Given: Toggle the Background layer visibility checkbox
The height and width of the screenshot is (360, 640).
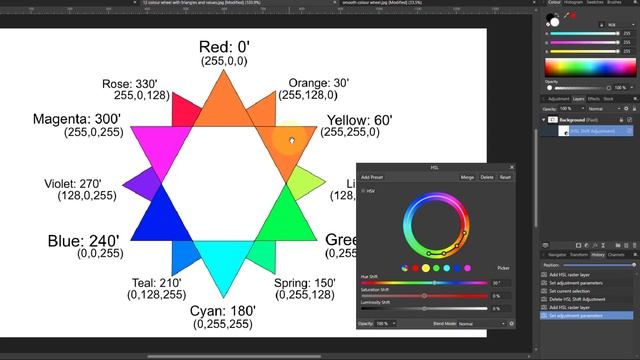Looking at the screenshot, I should point(629,120).
